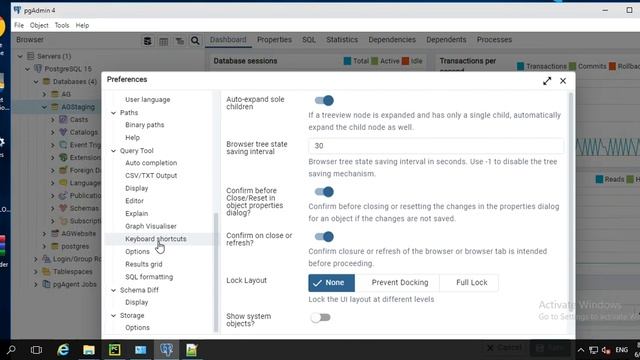Open Auto completion preferences
The height and width of the screenshot is (360, 640).
(x=151, y=163)
